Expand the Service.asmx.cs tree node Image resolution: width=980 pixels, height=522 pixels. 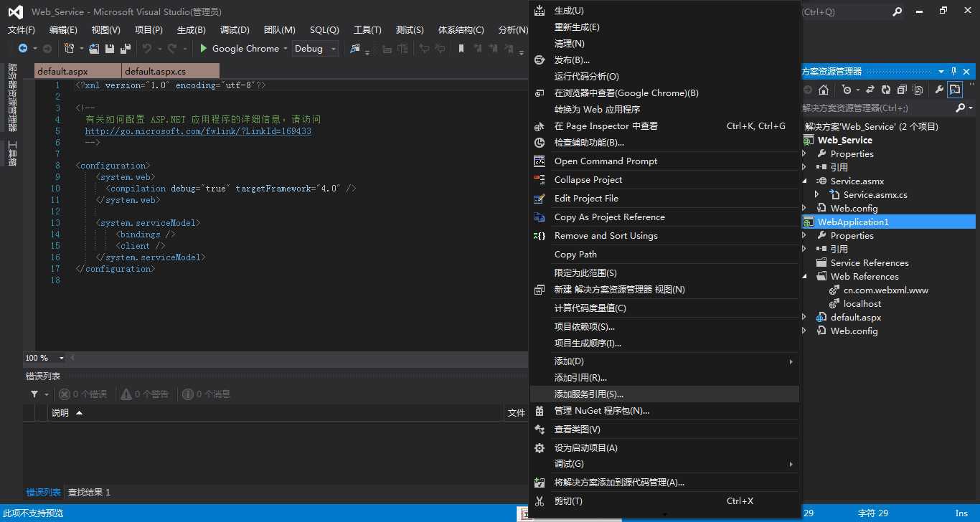click(x=817, y=195)
